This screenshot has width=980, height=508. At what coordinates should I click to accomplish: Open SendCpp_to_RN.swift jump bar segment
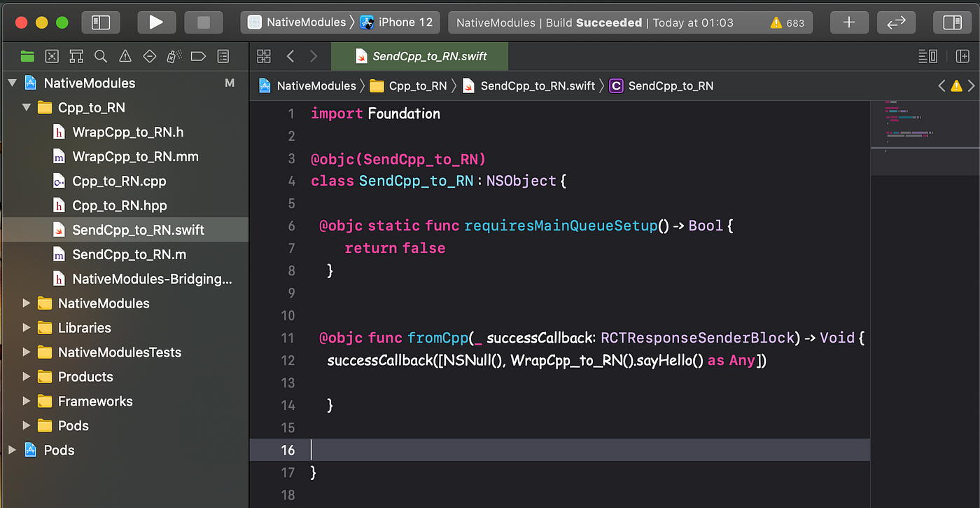pyautogui.click(x=528, y=85)
